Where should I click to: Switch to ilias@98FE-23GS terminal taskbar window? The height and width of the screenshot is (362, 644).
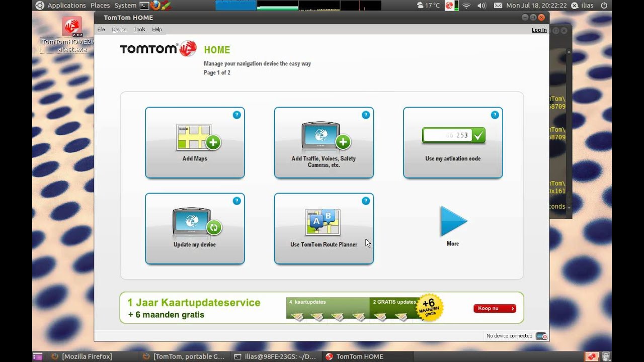click(x=276, y=356)
